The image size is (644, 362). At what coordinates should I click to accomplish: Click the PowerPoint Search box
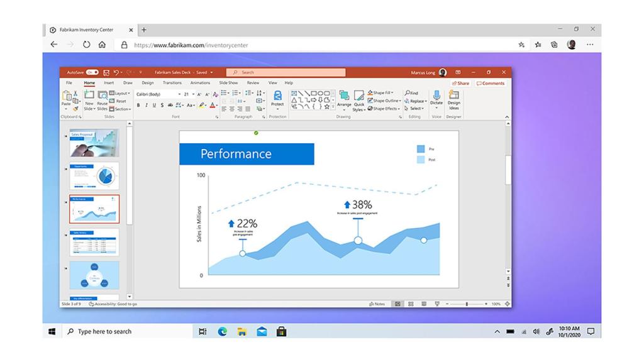(286, 72)
